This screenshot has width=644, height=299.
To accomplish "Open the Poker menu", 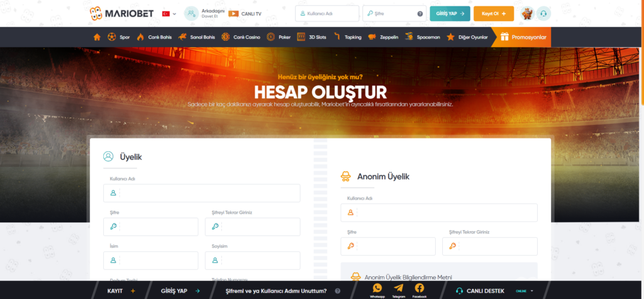I will [x=279, y=37].
